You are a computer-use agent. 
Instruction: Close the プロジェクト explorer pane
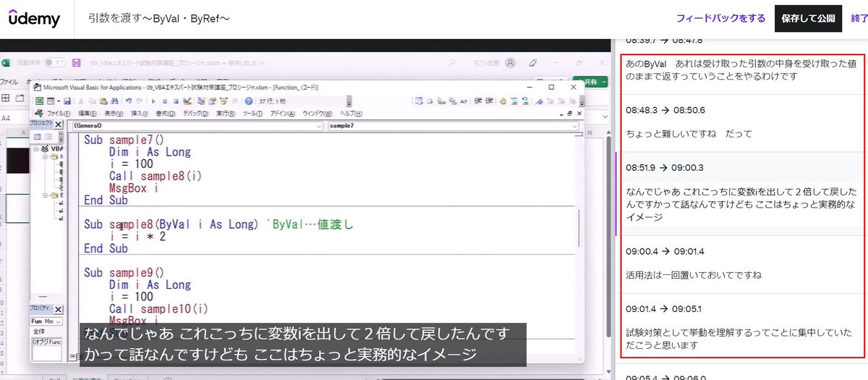(58, 124)
